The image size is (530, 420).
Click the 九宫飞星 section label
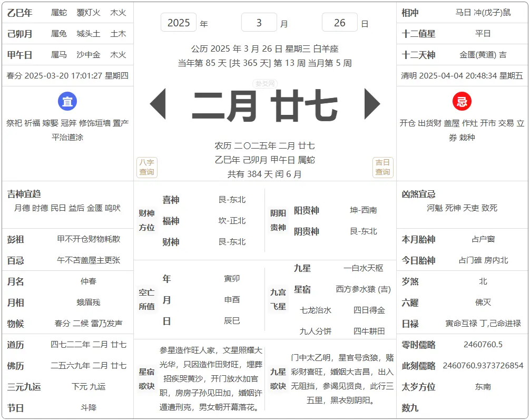click(x=278, y=299)
